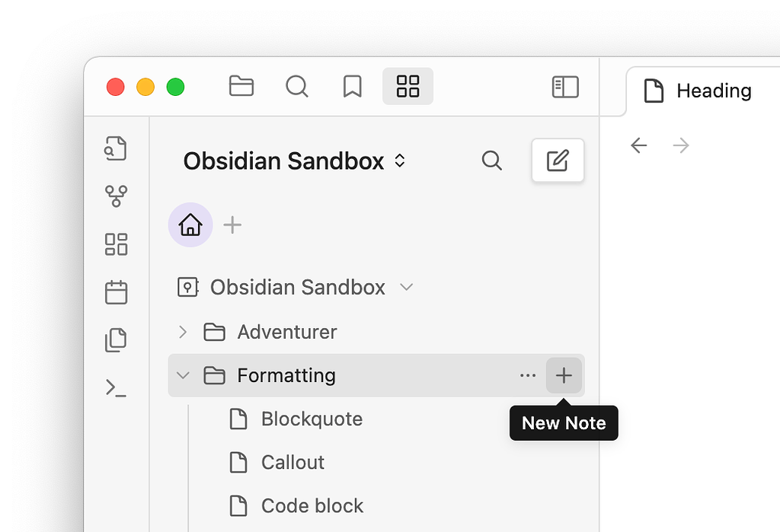Go back using the left navigation arrow

638,145
